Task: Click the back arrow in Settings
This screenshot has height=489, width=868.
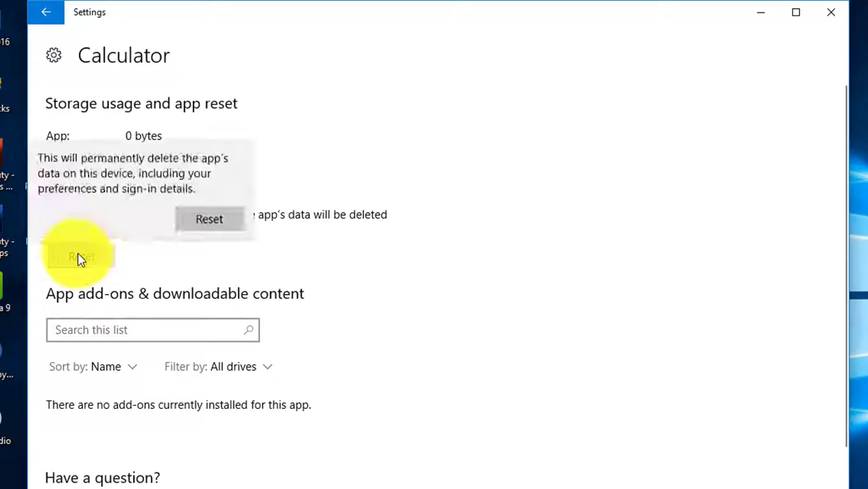Action: 46,12
